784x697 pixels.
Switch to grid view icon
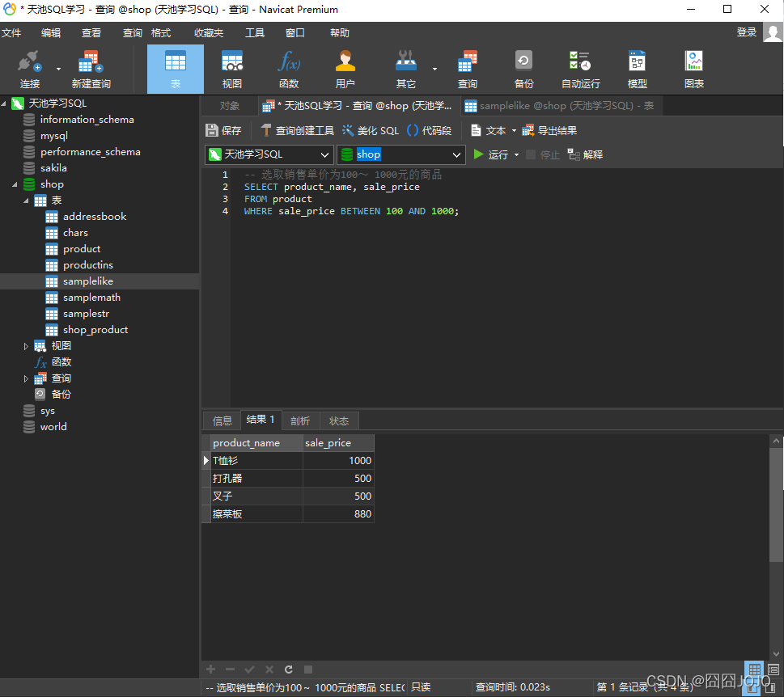(x=755, y=669)
